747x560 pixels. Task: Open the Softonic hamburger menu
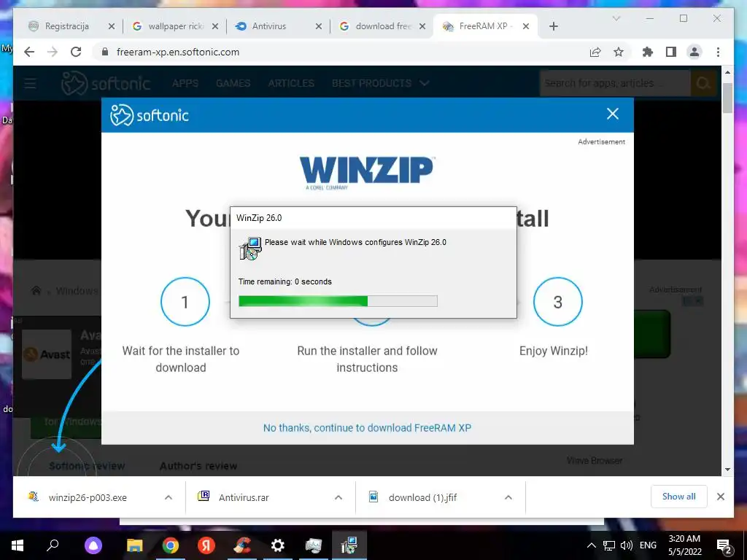[30, 83]
